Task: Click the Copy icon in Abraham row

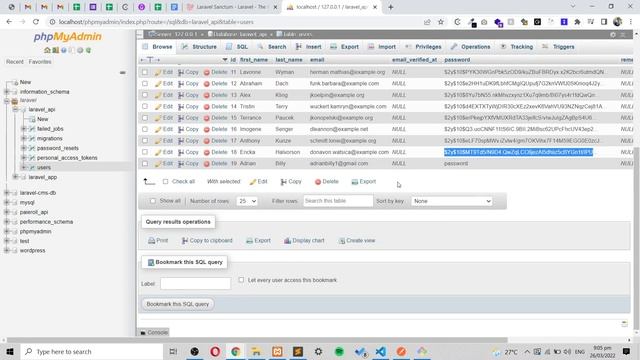Action: [181, 83]
